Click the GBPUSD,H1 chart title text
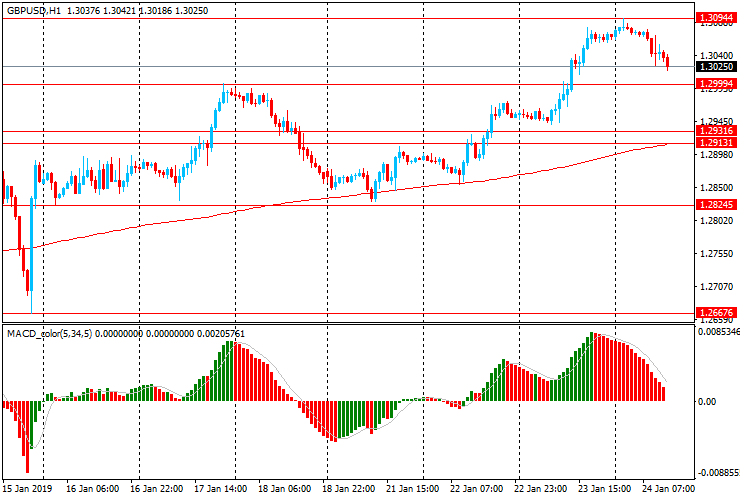This screenshot has width=740, height=500. coord(34,10)
